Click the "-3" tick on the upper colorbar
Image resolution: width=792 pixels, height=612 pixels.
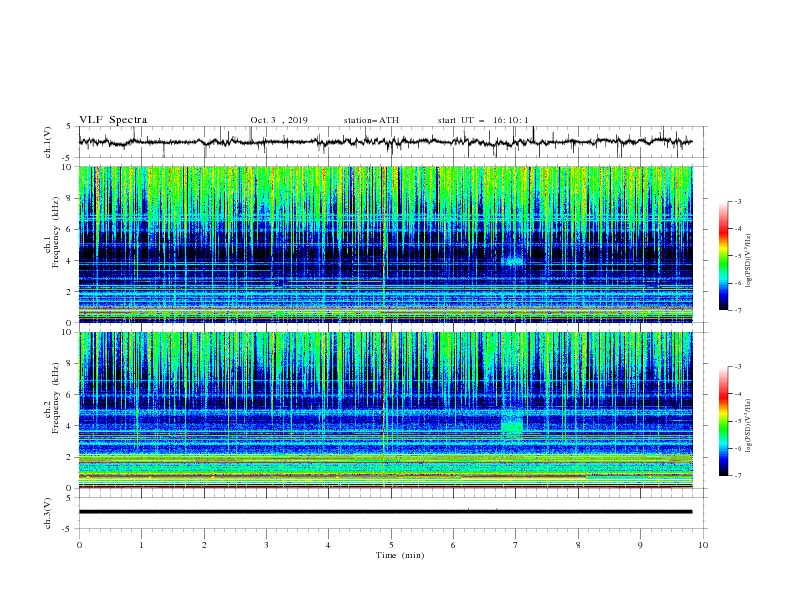point(737,201)
